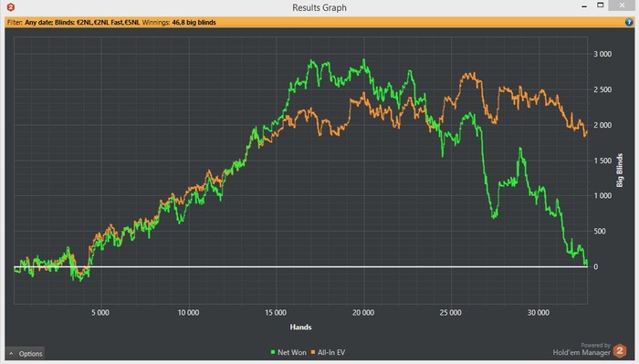The width and height of the screenshot is (639, 364).
Task: Click the Hold'em Manager 2 logo icon
Action: [x=620, y=350]
